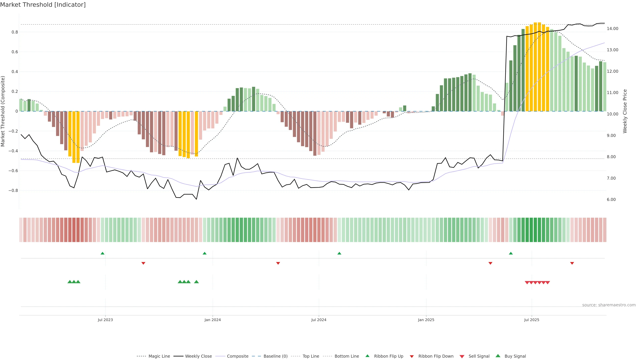This screenshot has width=644, height=362.
Task: Click the Ribbon Flip Up legend triangle icon
Action: (x=367, y=356)
